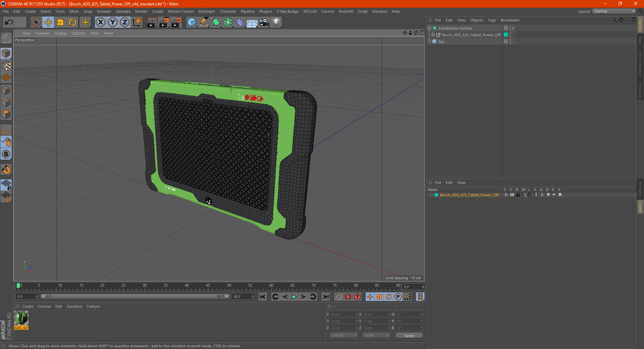The image size is (644, 349).
Task: Play the animation forward
Action: tap(294, 297)
